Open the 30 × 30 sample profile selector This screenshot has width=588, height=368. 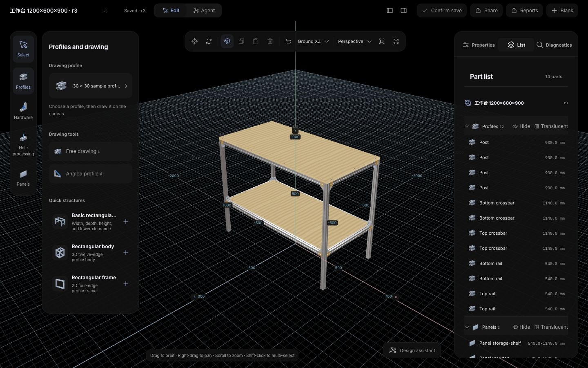coord(91,86)
